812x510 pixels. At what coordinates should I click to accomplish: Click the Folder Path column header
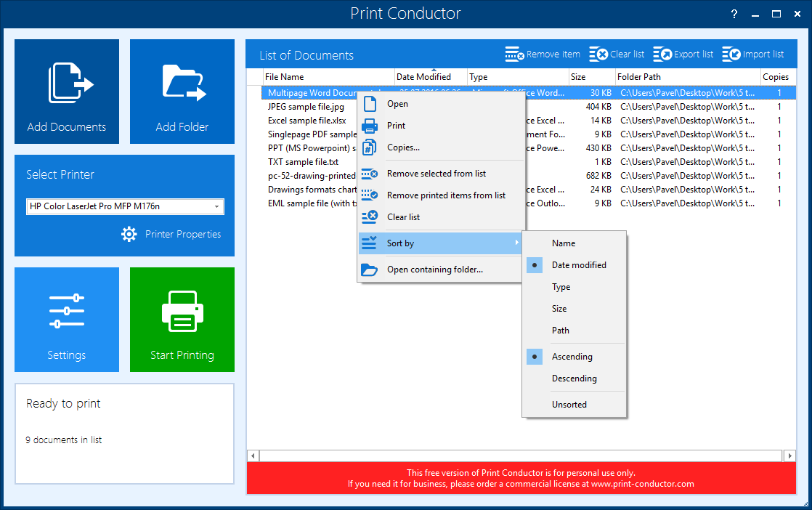[688, 76]
